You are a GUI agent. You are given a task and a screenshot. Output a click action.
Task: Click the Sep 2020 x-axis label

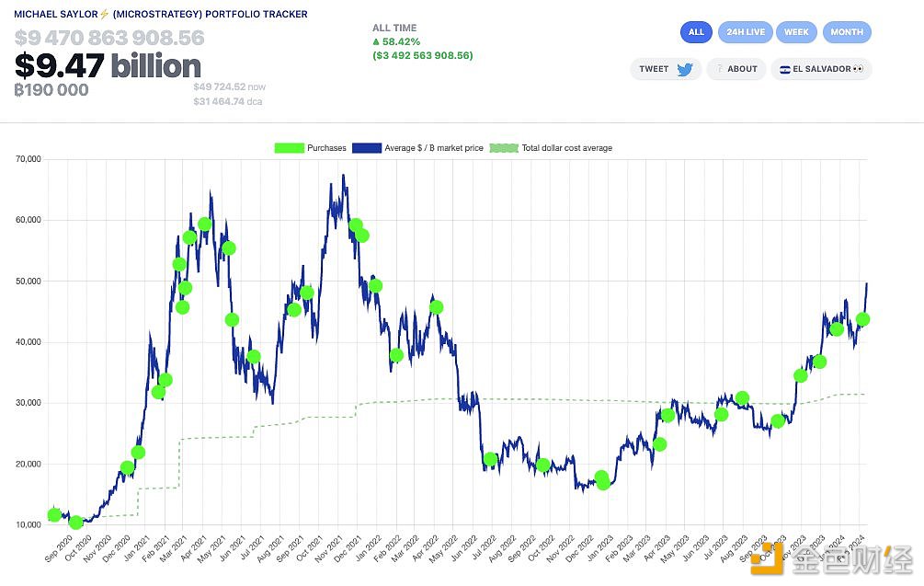click(x=59, y=547)
